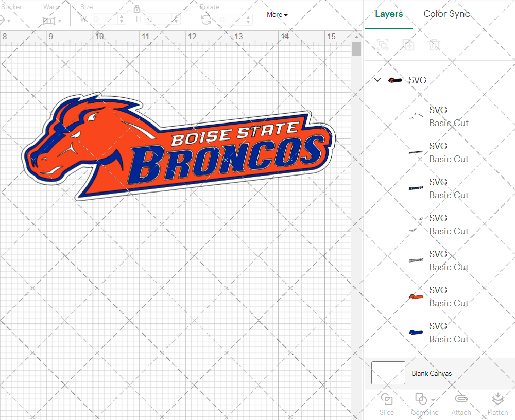Click the group layers icon

383,45
